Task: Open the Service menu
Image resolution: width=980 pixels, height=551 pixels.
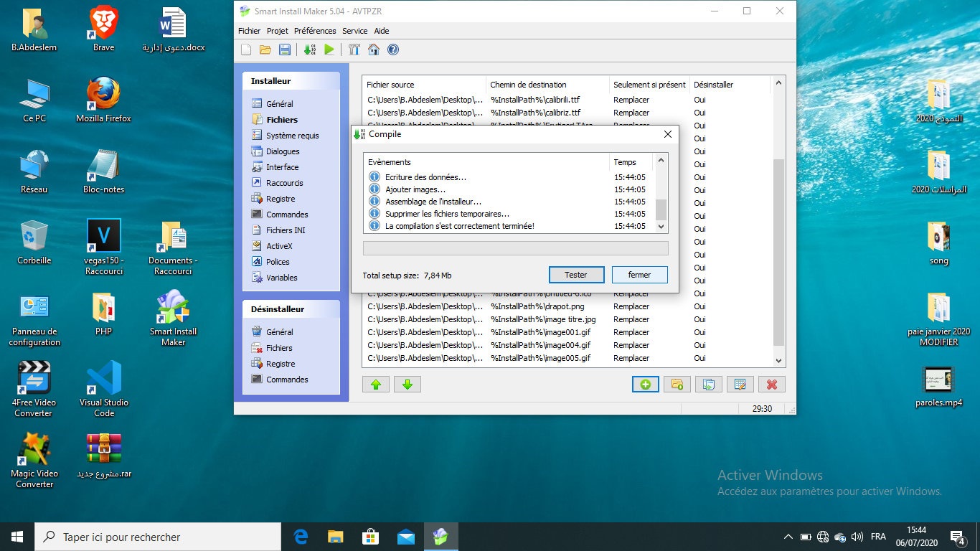Action: (355, 31)
